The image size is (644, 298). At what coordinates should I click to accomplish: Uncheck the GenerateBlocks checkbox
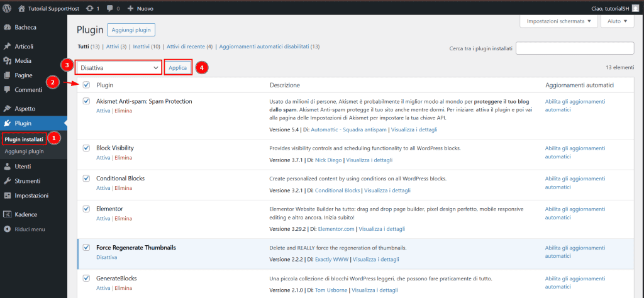click(x=86, y=279)
